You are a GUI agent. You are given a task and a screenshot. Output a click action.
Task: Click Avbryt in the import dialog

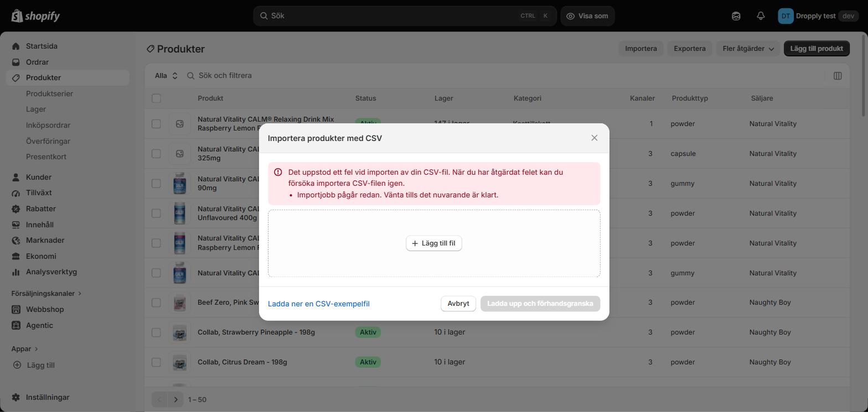[x=458, y=304]
